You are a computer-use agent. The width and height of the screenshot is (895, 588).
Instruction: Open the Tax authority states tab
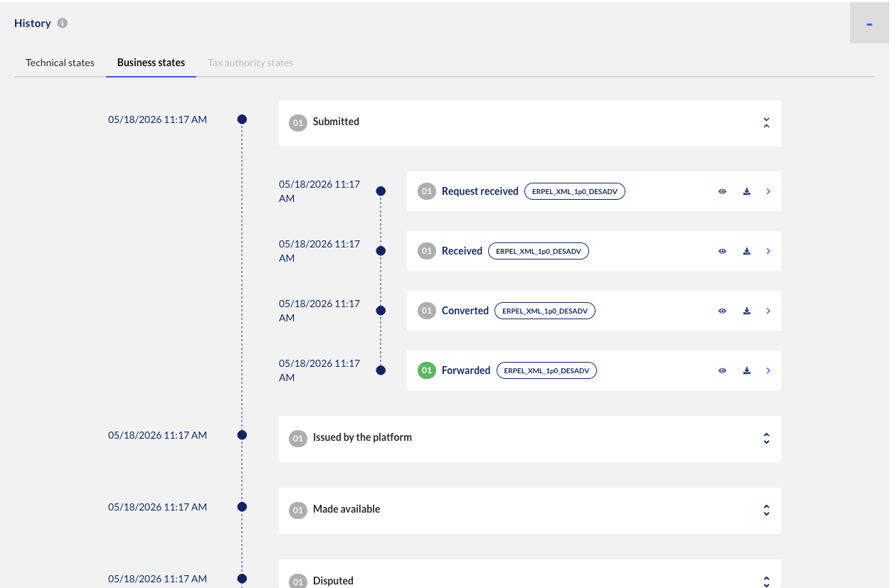tap(250, 63)
